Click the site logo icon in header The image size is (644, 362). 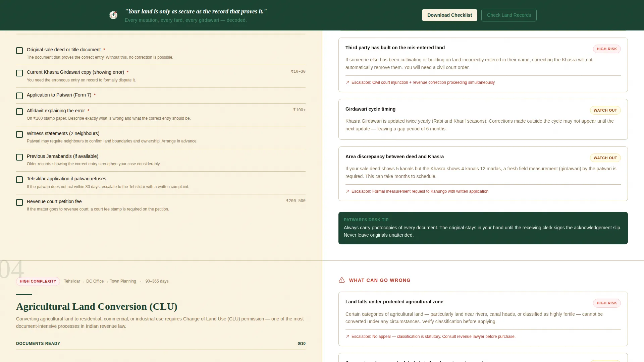113,15
